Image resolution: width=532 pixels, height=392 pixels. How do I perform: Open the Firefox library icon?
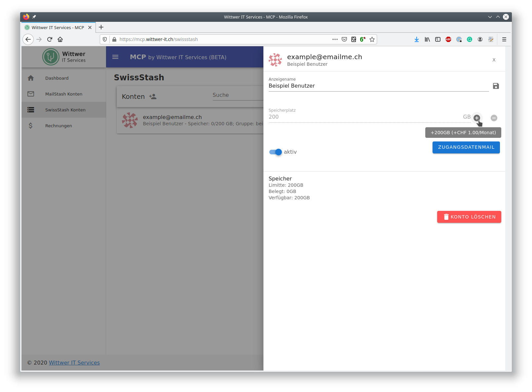tap(427, 39)
